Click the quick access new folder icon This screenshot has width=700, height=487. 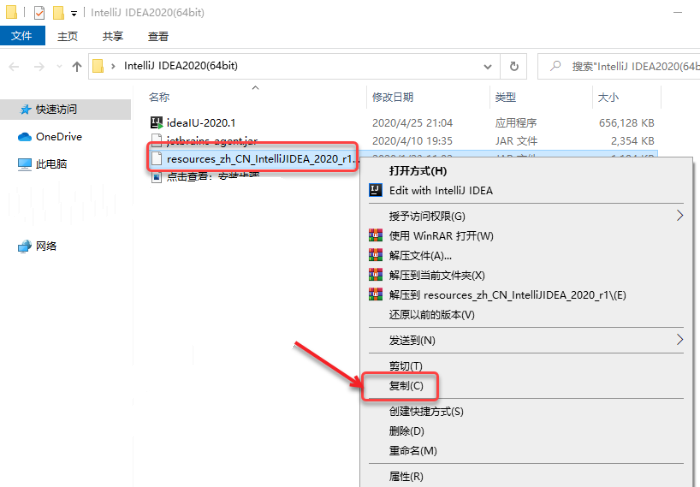coord(58,12)
